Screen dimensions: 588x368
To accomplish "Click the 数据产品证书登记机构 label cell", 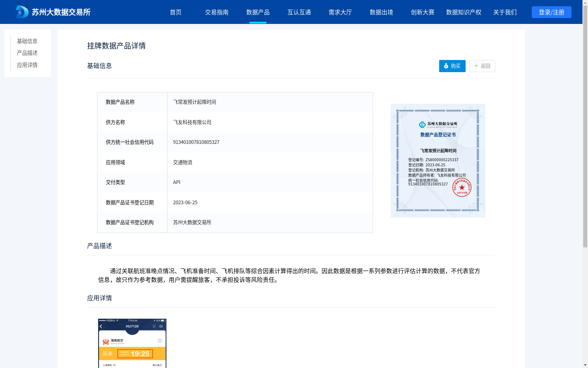I will click(132, 222).
